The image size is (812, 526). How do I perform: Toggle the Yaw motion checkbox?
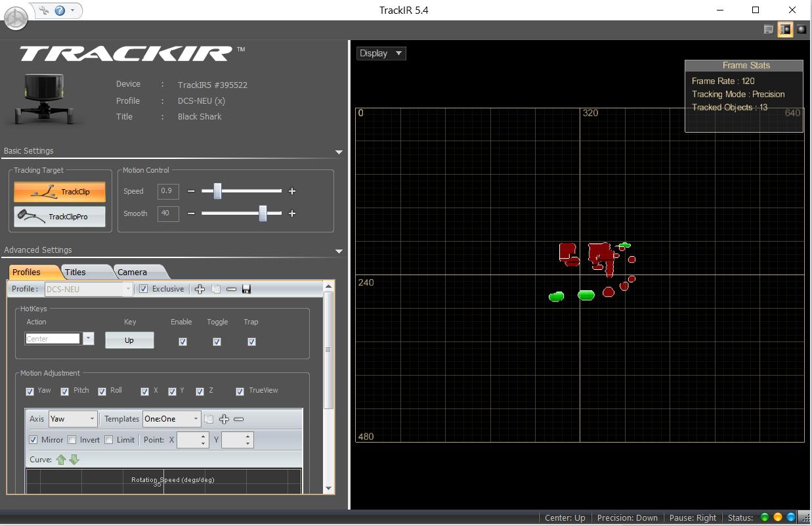point(30,391)
